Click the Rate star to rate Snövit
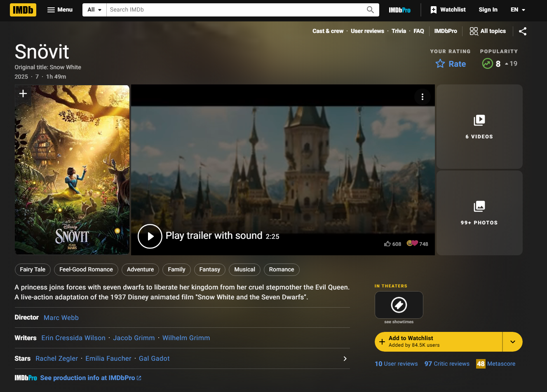547x392 pixels. click(x=440, y=64)
